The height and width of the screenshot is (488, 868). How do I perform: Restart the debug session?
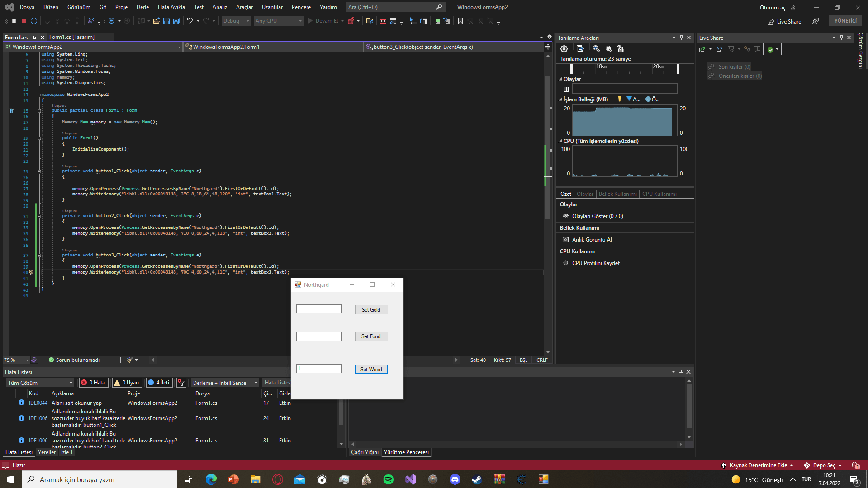[34, 21]
